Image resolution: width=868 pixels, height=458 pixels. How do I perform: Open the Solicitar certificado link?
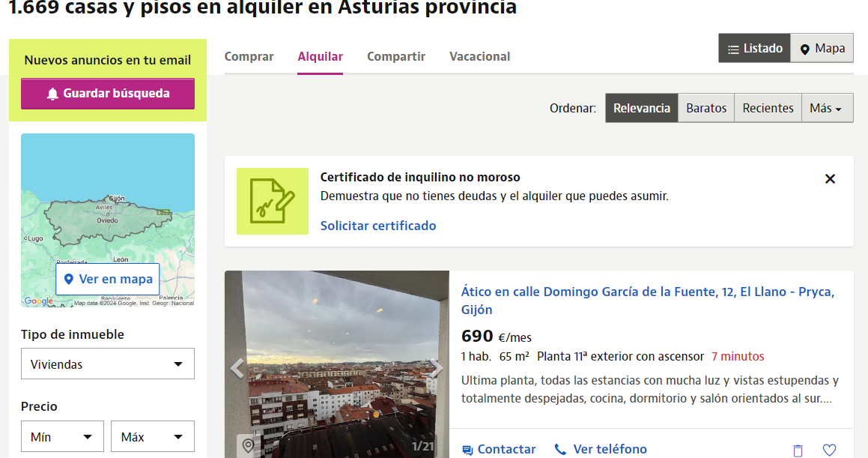point(378,226)
